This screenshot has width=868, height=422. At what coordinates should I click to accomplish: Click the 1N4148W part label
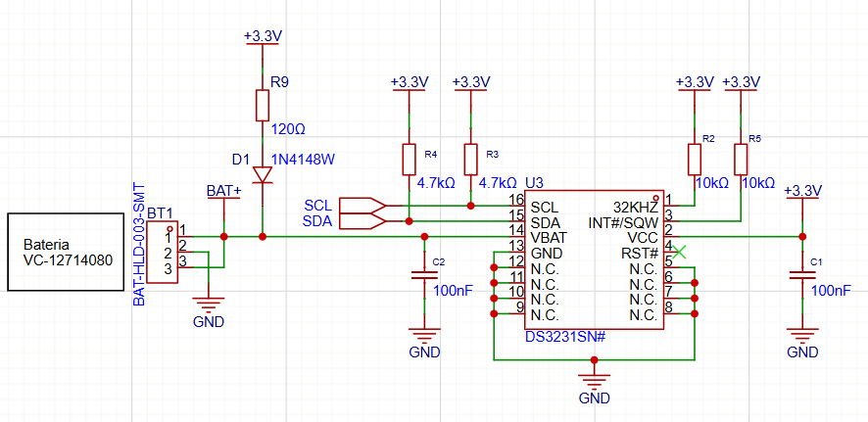point(303,160)
